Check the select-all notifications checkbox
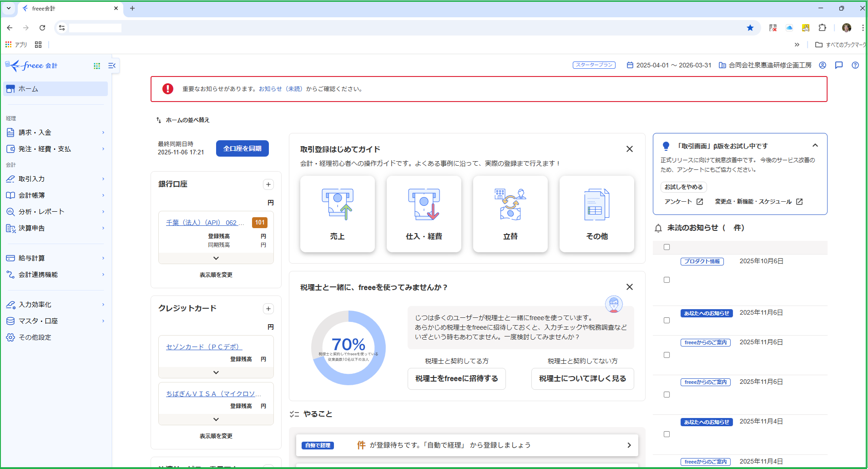The width and height of the screenshot is (868, 469). (667, 247)
